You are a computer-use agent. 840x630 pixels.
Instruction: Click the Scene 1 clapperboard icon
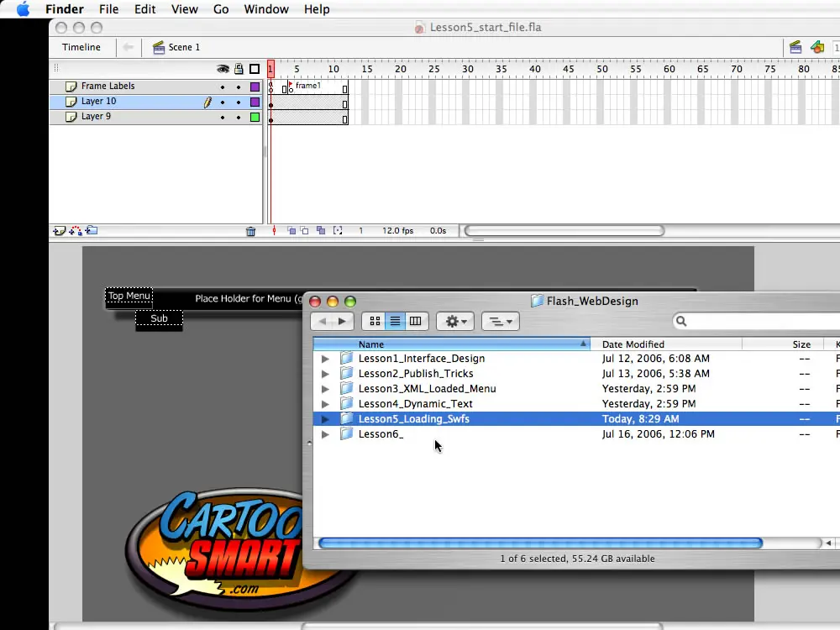[159, 47]
